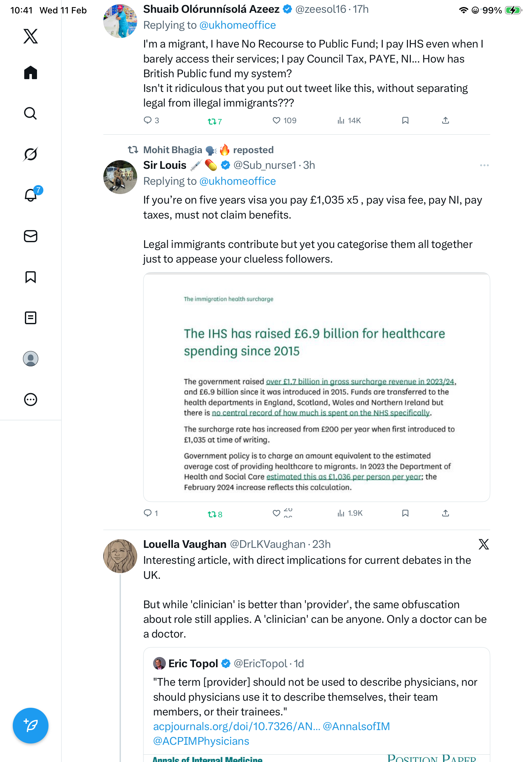Bookmark Sir Louis's tweet
This screenshot has height=762, width=532.
(405, 513)
